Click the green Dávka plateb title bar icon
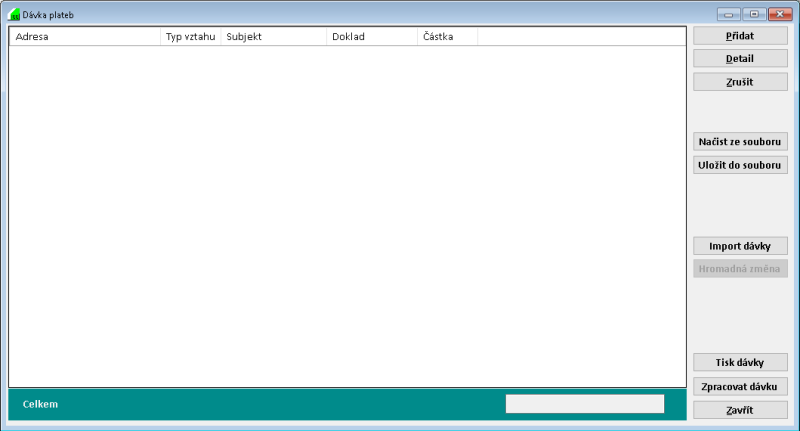The height and width of the screenshot is (431, 800). pos(14,15)
